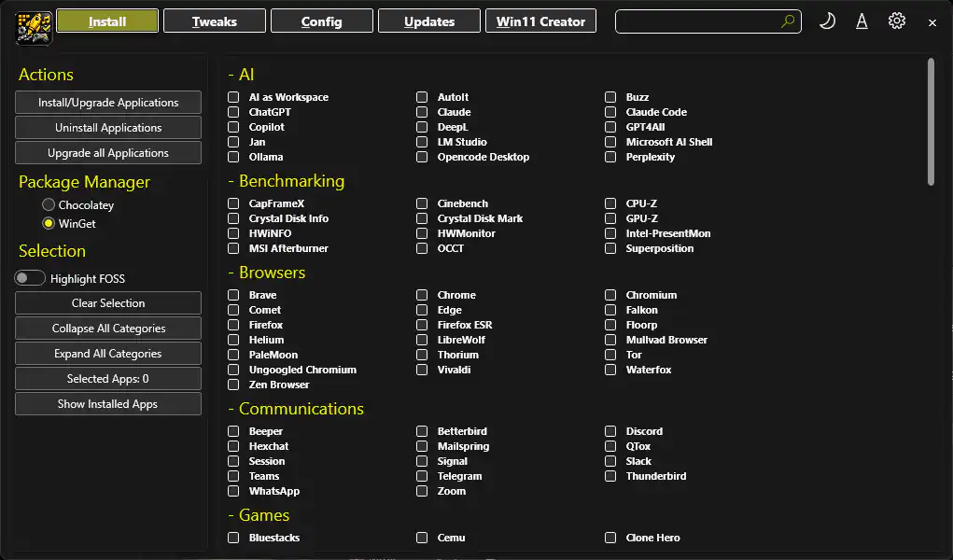
Task: Open the Config tab
Action: pyautogui.click(x=321, y=21)
